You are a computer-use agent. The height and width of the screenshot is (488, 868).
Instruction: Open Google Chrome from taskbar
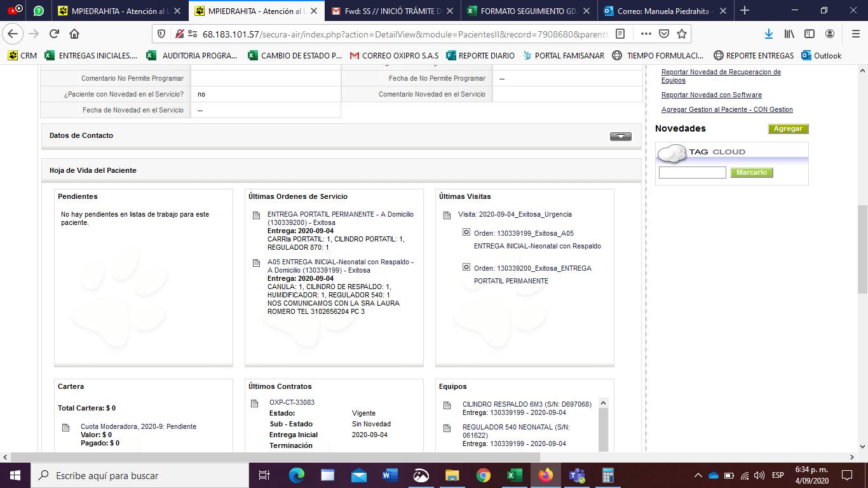point(483,475)
